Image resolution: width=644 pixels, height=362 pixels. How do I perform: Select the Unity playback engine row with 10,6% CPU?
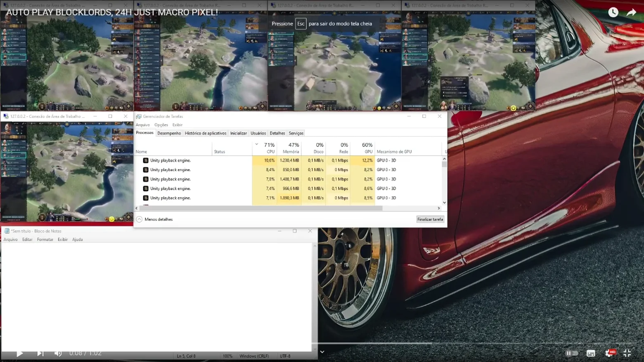pyautogui.click(x=288, y=160)
